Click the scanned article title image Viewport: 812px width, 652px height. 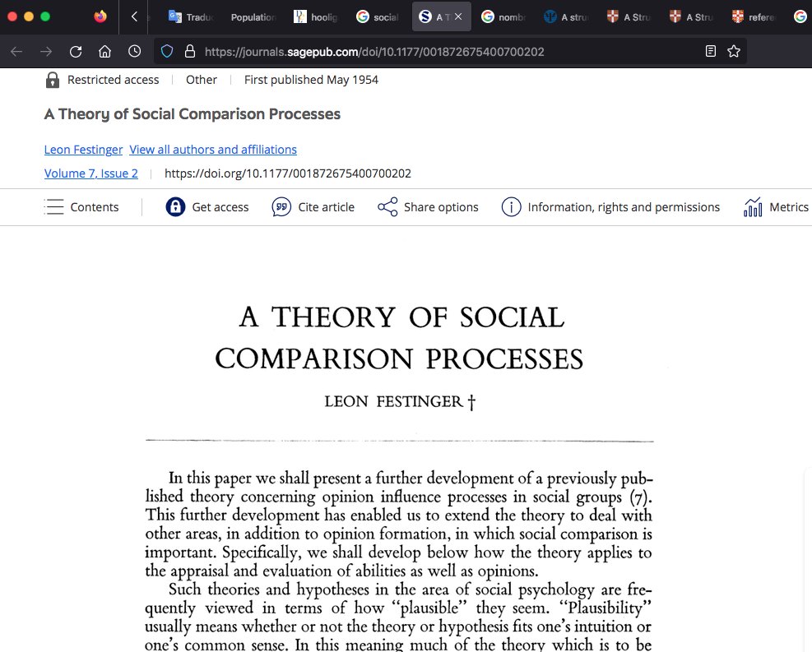(x=400, y=338)
